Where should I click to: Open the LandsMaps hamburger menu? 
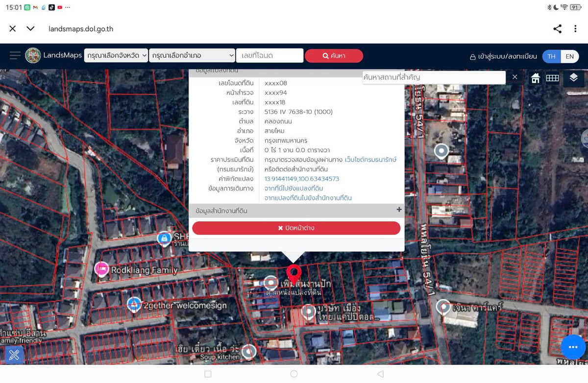click(15, 55)
